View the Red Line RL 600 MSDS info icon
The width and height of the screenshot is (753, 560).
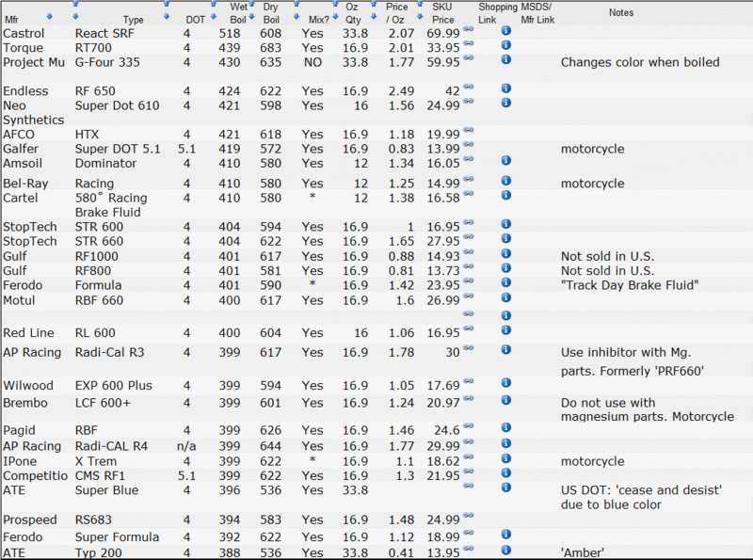(505, 330)
